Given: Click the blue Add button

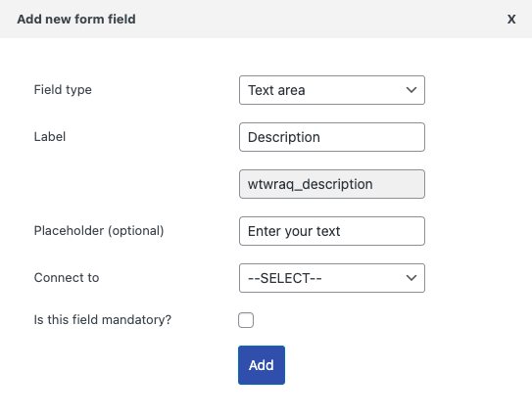Looking at the screenshot, I should [262, 365].
